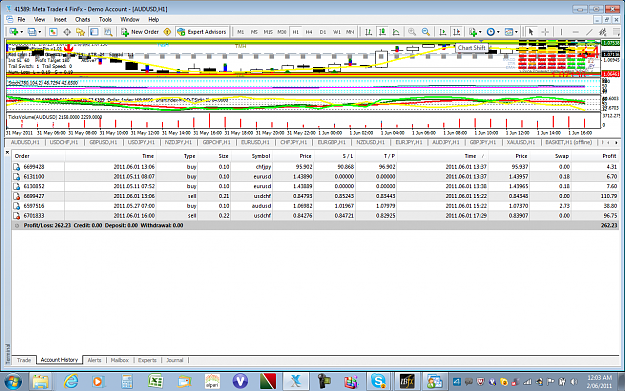Expand the Indicators dropdown arrow
Image resolution: width=625 pixels, height=391 pixels.
480,32
